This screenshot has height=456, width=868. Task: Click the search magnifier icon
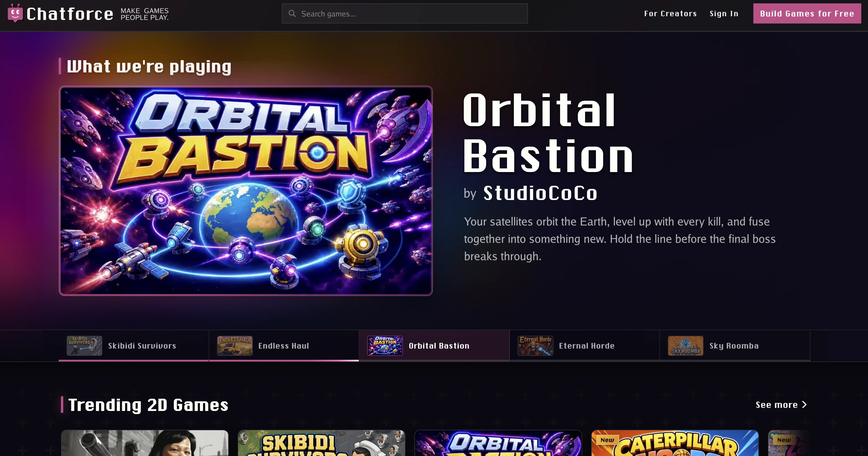tap(292, 13)
